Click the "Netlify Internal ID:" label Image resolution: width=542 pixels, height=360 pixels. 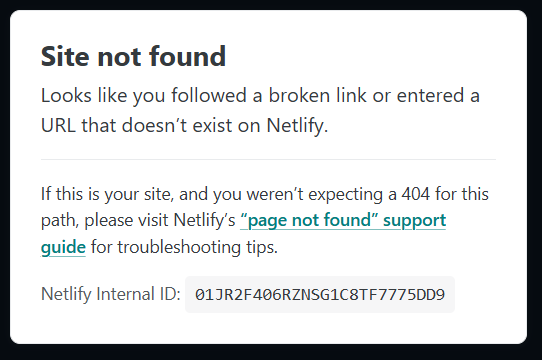(111, 294)
